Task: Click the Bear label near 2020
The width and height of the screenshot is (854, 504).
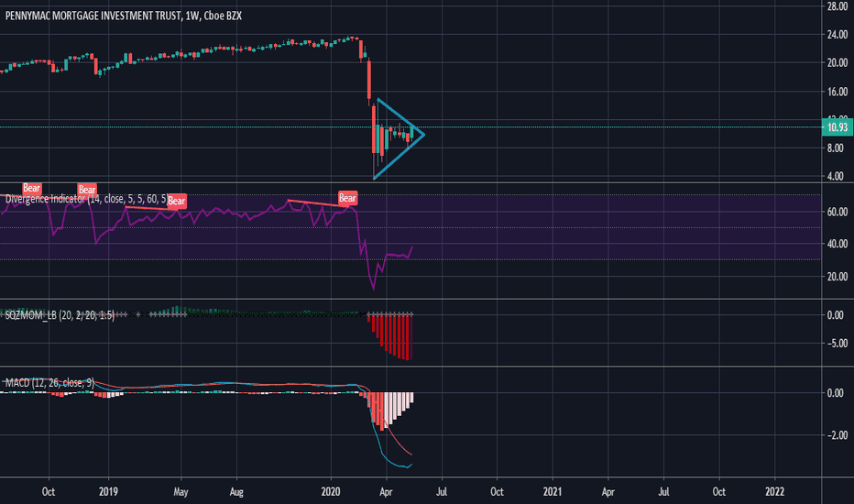Action: click(347, 198)
